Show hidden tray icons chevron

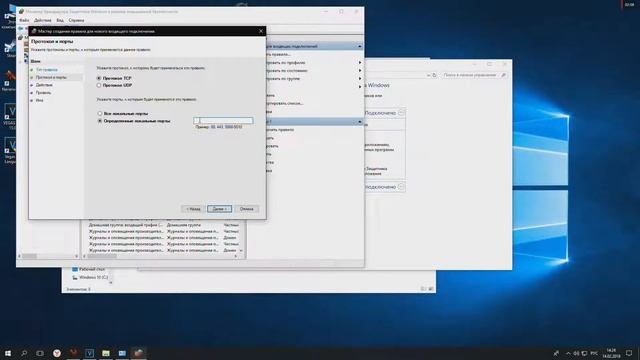pyautogui.click(x=568, y=353)
